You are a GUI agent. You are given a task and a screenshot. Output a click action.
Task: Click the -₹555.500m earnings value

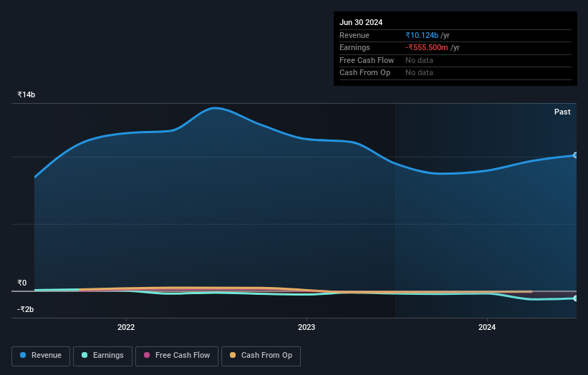(x=426, y=47)
